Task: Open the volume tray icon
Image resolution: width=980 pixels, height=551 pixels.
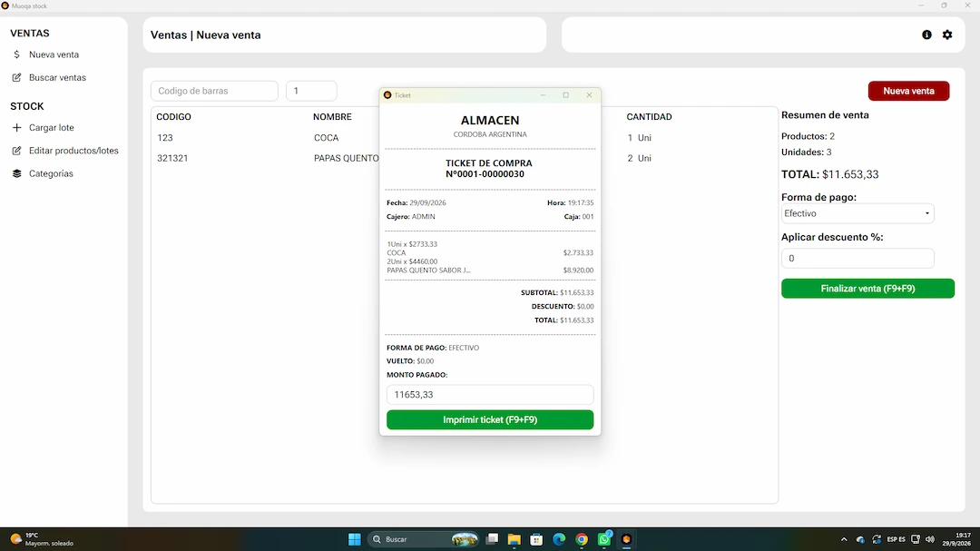Action: (x=930, y=539)
